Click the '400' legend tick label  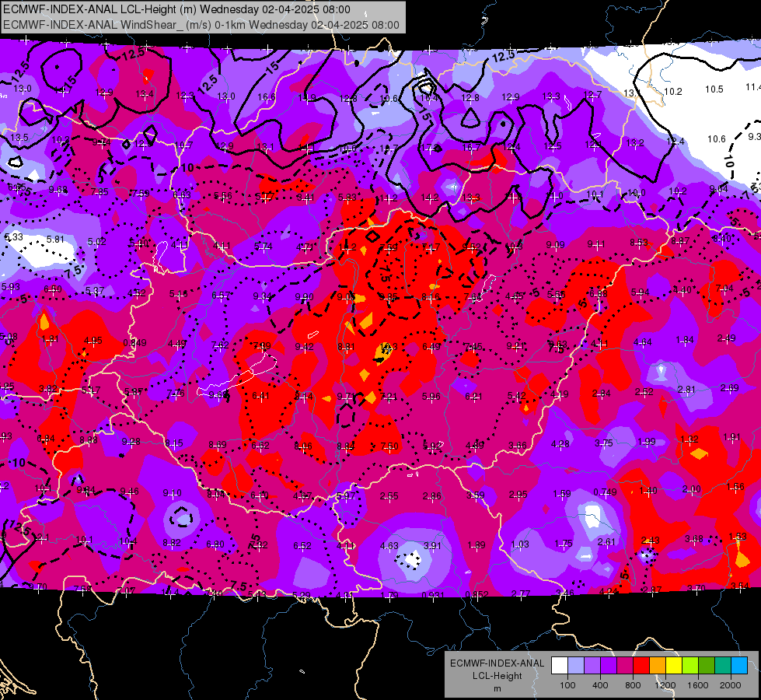[x=600, y=685]
